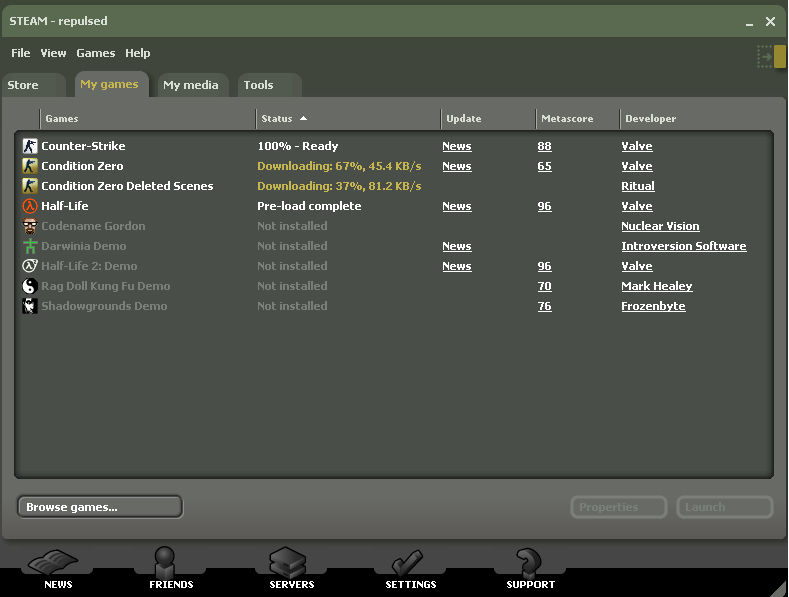Click the Launch button
Screen dimensions: 789x597
(x=725, y=507)
